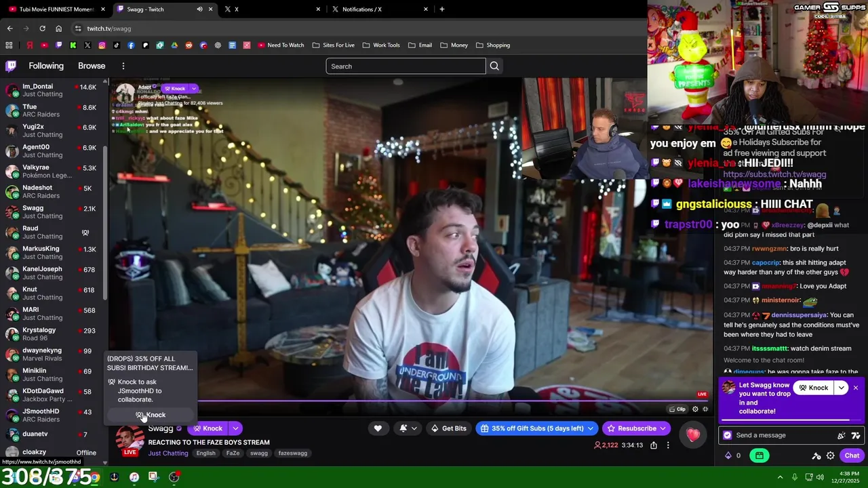Go back using the browser back arrow
Screen dimensions: 868x488
point(9,28)
